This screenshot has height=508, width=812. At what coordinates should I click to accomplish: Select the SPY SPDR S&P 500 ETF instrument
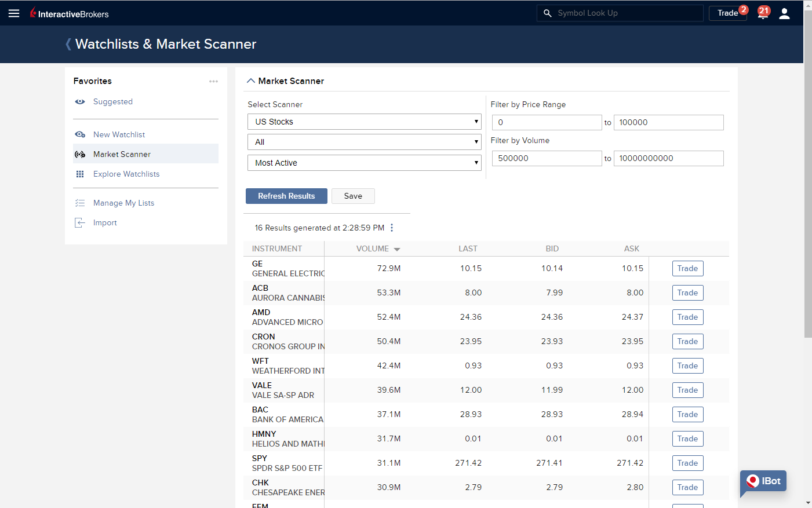pyautogui.click(x=287, y=463)
